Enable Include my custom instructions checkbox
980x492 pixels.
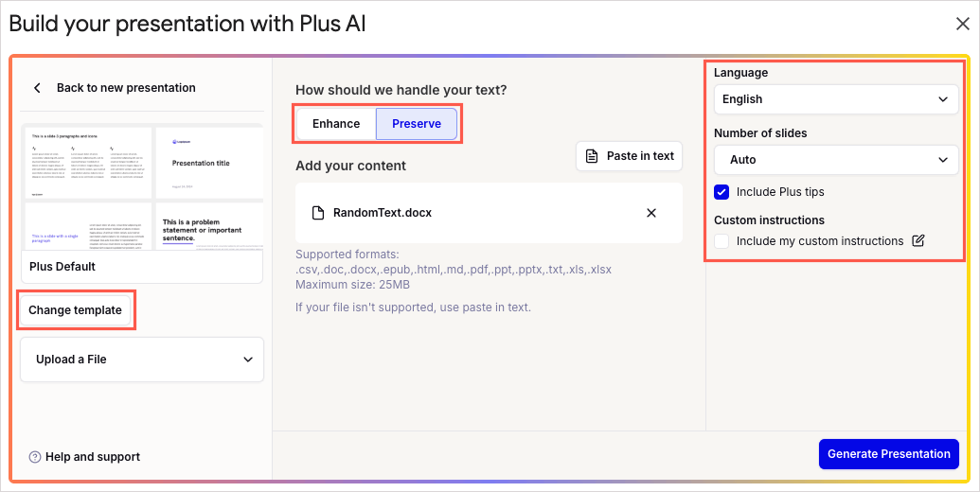[x=722, y=241]
